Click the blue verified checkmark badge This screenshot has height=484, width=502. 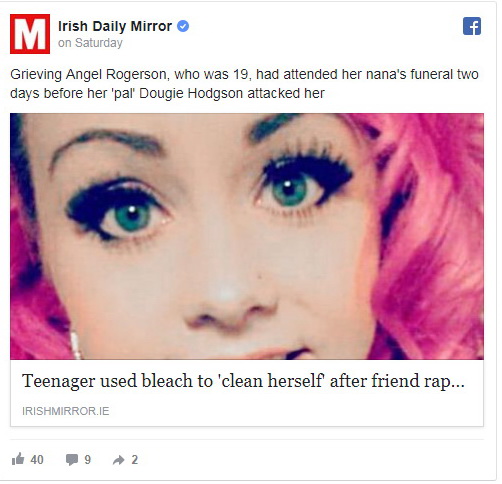pyautogui.click(x=183, y=26)
